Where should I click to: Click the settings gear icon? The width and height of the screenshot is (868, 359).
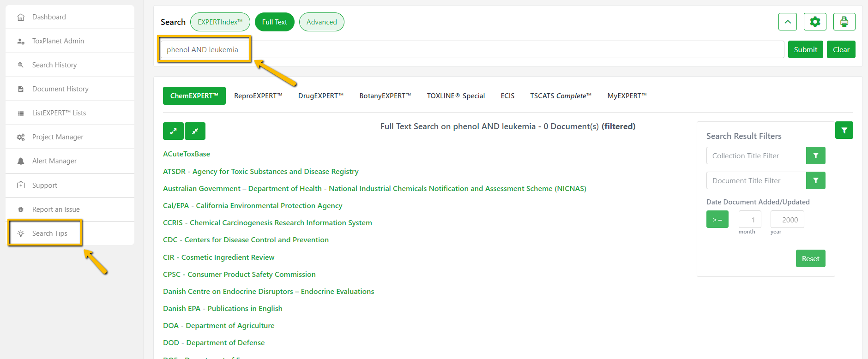coord(815,22)
